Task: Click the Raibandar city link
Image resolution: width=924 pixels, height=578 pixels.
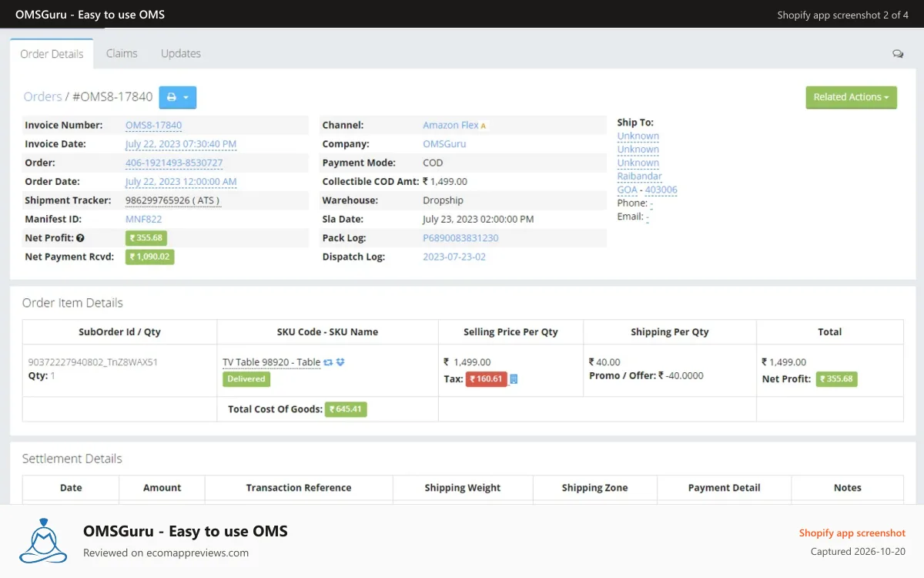Action: click(x=639, y=176)
